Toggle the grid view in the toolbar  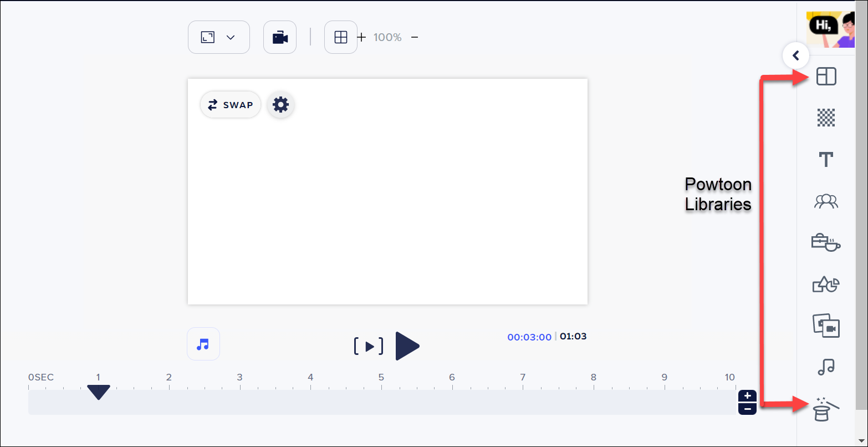pos(340,37)
